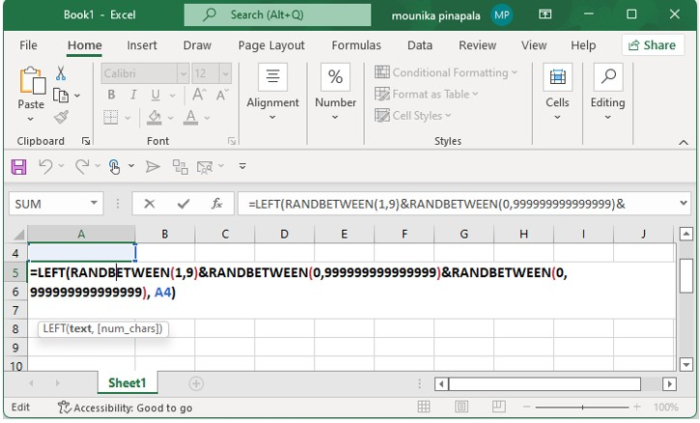Collapse the ribbon with the caret

(683, 142)
